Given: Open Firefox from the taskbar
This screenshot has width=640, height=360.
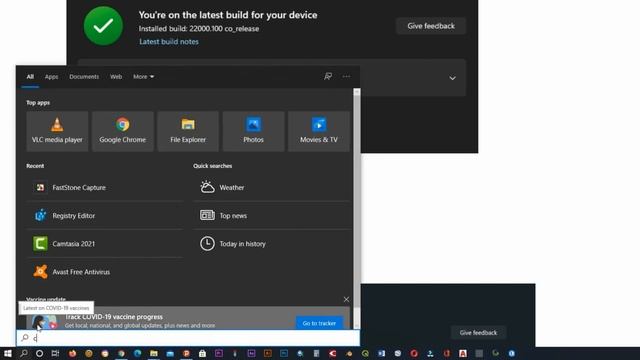Looking at the screenshot, I should coord(72,353).
